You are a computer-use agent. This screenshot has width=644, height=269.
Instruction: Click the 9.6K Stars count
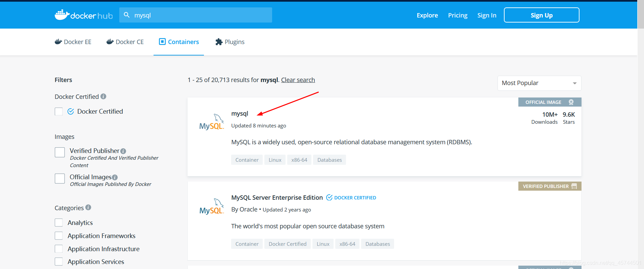[x=569, y=118]
